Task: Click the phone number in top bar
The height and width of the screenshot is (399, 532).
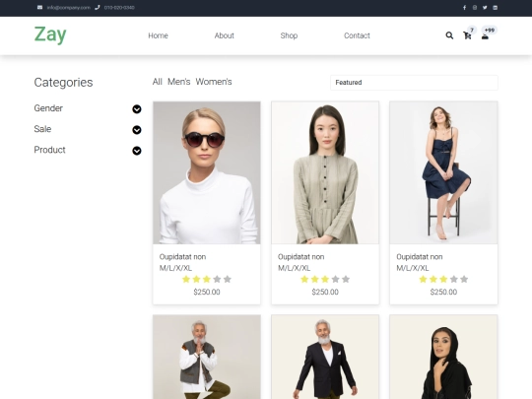Action: coord(119,8)
